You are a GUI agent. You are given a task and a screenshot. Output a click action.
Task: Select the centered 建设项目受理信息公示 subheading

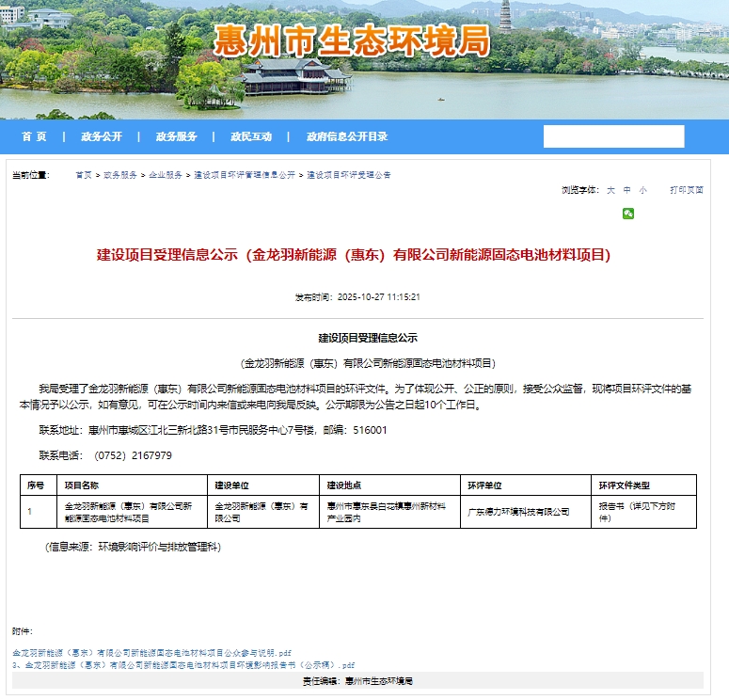tap(368, 338)
